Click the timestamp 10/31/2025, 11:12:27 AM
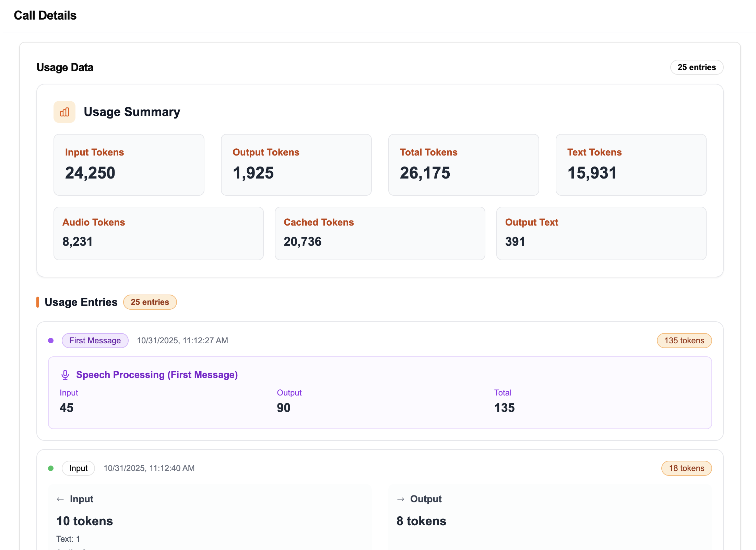 tap(182, 340)
